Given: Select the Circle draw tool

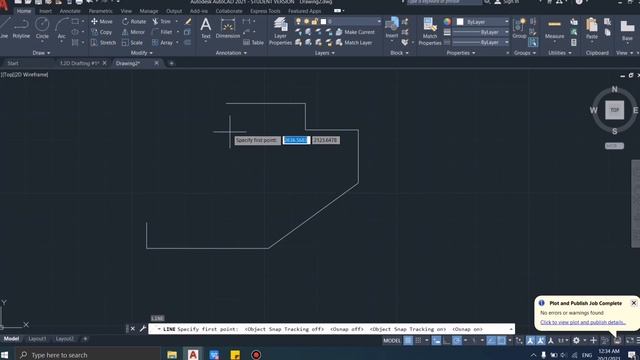Looking at the screenshot, I should coord(42,28).
